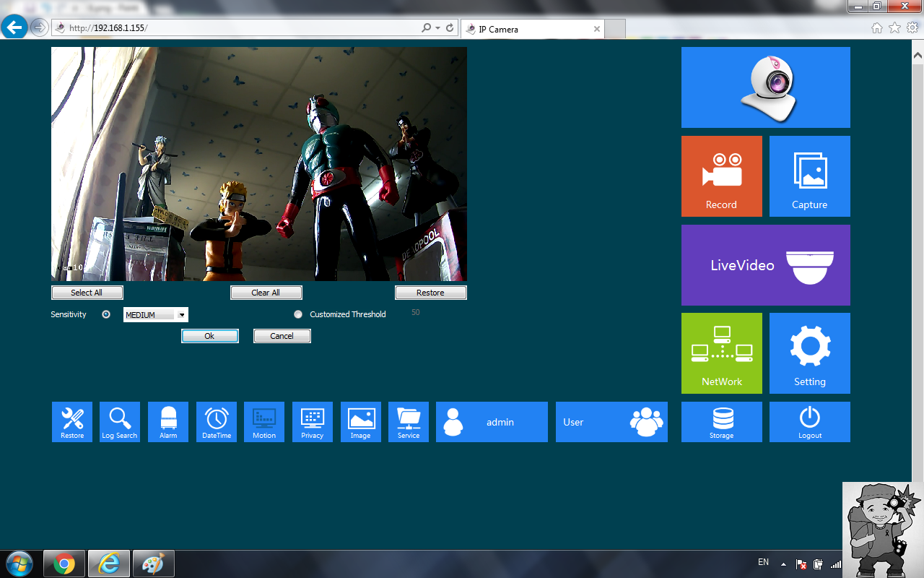Image resolution: width=924 pixels, height=578 pixels.
Task: Take a snapshot with the Capture tile
Action: pos(810,176)
